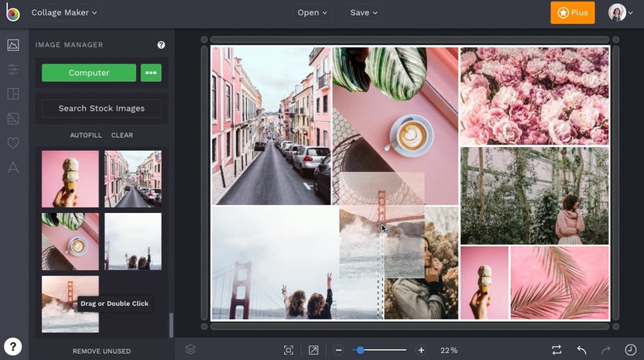Click the green Computer upload button
The height and width of the screenshot is (360, 644).
point(89,73)
